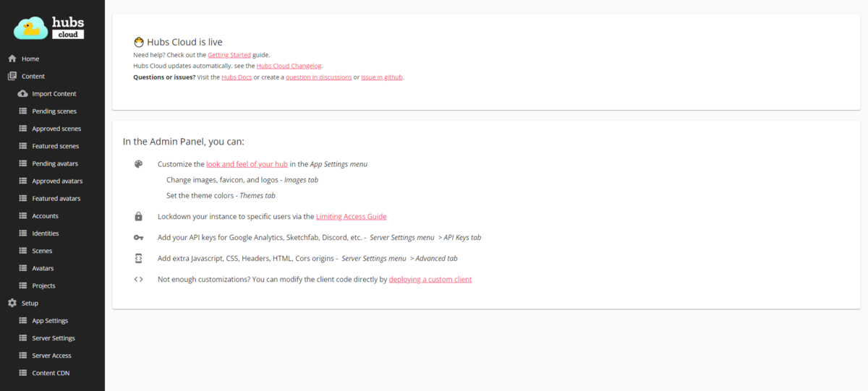Open the Limiting Access Guide link

351,216
